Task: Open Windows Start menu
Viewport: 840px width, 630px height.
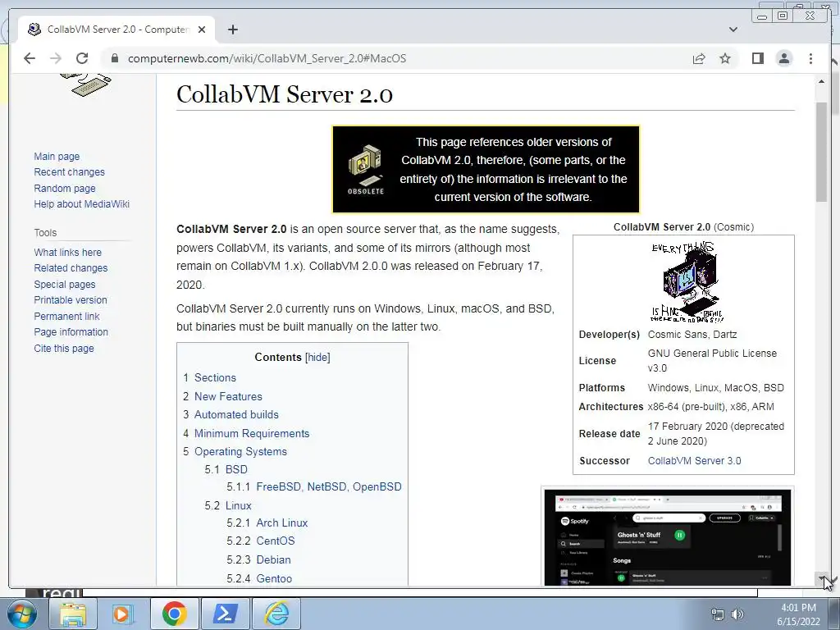Action: click(22, 614)
